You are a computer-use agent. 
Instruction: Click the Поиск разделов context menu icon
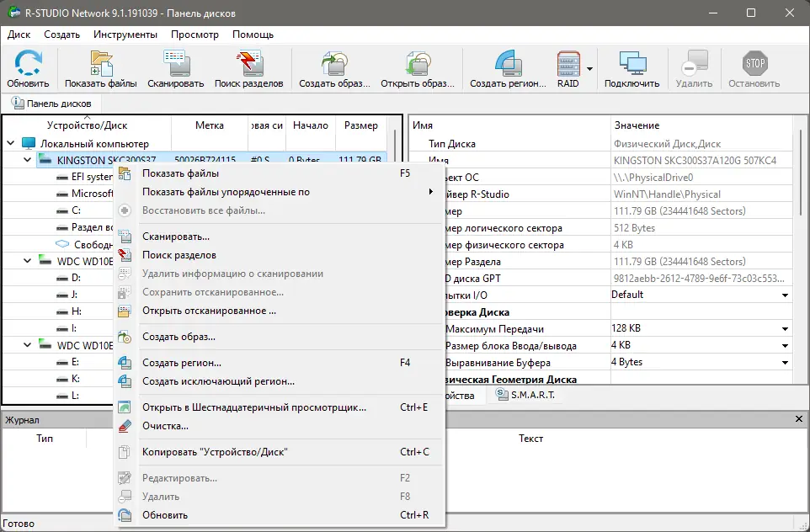click(x=125, y=255)
